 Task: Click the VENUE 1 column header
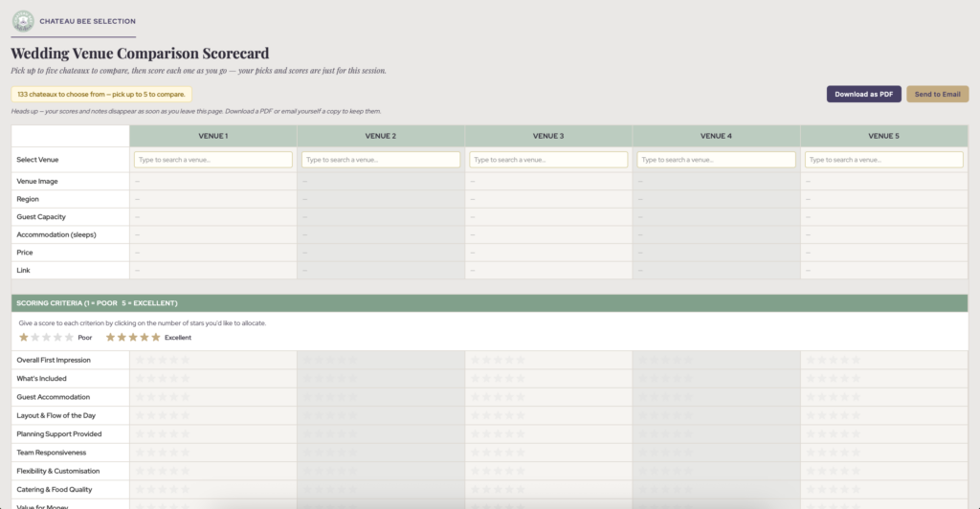213,136
